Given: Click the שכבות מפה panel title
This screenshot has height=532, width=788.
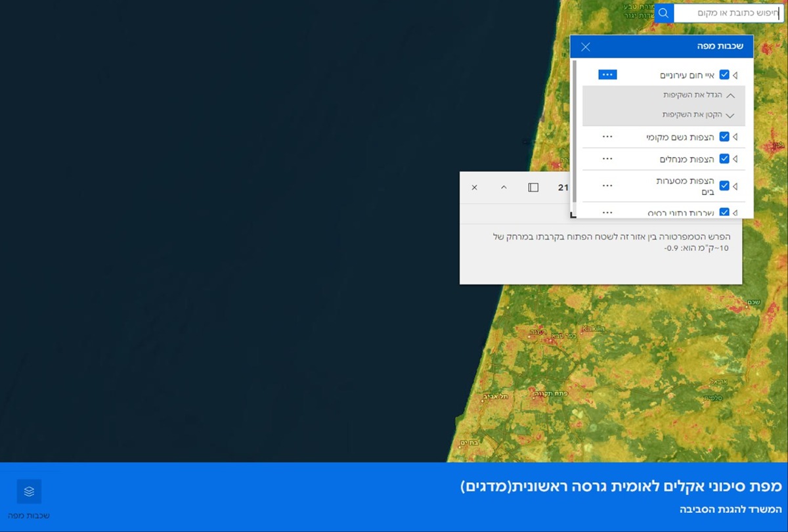Looking at the screenshot, I should (720, 47).
